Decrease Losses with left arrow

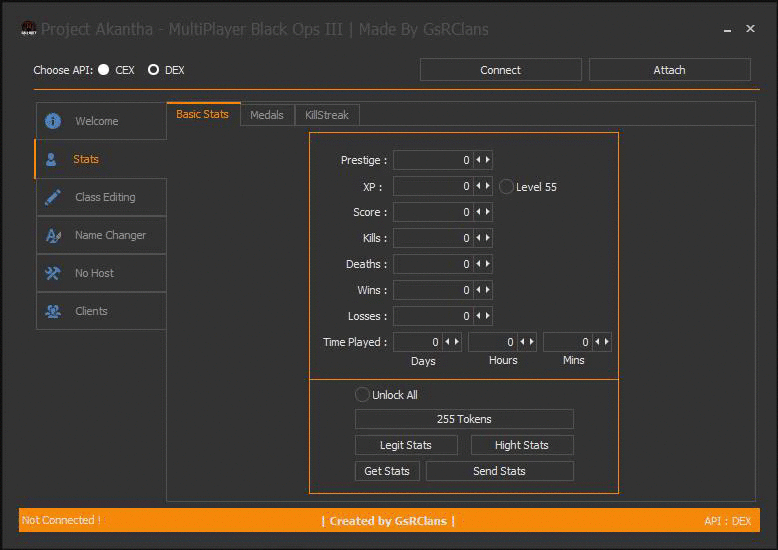[478, 316]
